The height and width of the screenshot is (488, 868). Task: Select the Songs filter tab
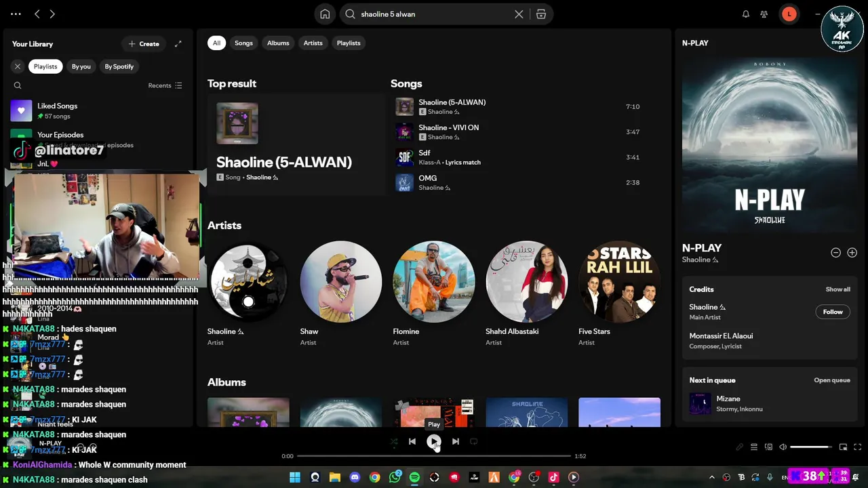point(243,43)
